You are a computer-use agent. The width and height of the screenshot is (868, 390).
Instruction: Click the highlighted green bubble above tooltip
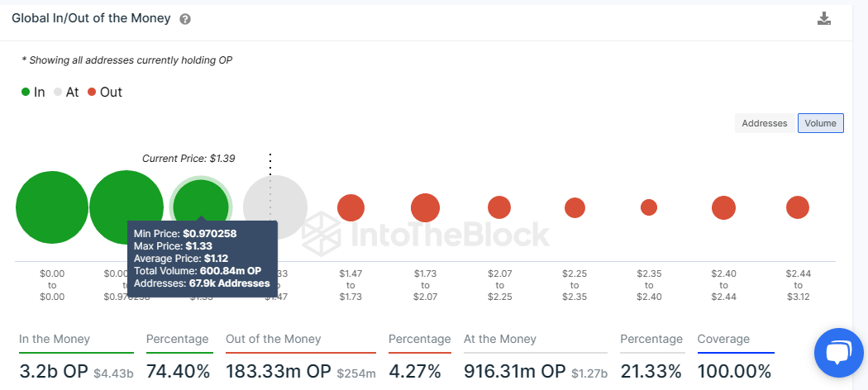click(200, 201)
